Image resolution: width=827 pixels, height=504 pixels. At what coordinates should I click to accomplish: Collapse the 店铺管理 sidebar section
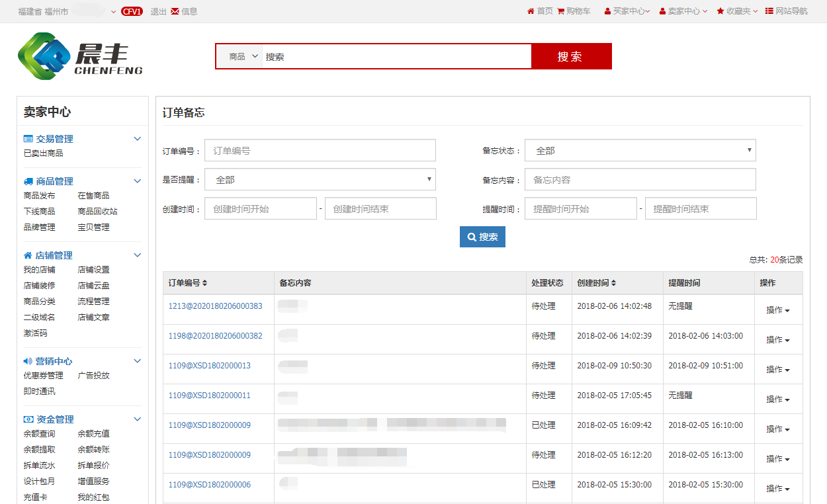click(x=138, y=255)
